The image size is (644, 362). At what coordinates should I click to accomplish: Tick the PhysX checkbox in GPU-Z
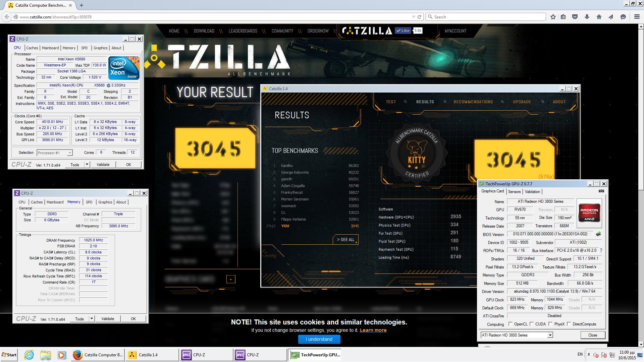(550, 324)
